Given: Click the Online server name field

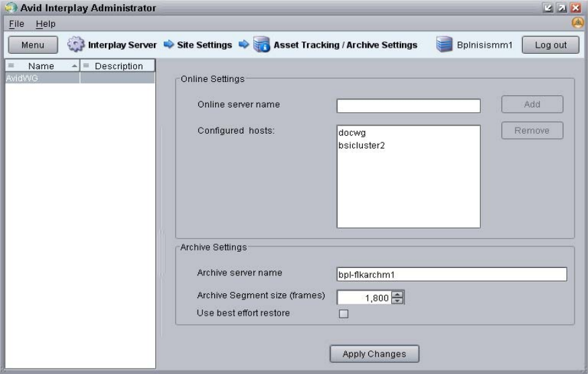Looking at the screenshot, I should pos(409,105).
